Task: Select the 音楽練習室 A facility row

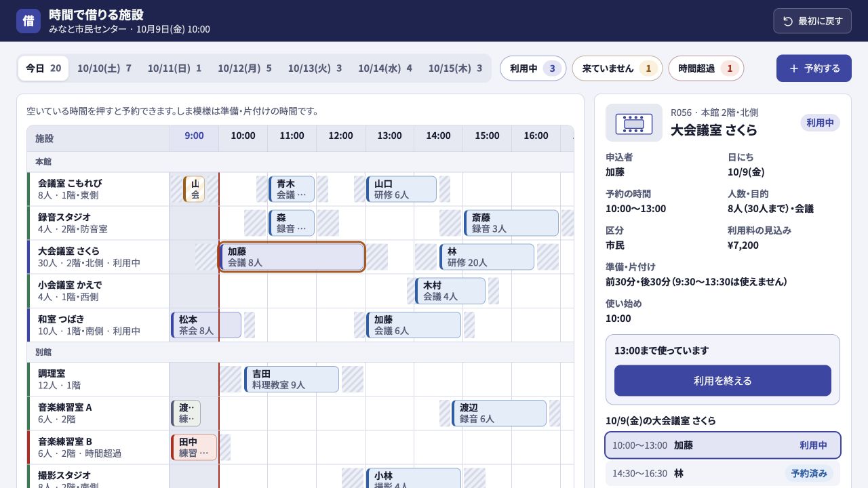Action: (98, 413)
